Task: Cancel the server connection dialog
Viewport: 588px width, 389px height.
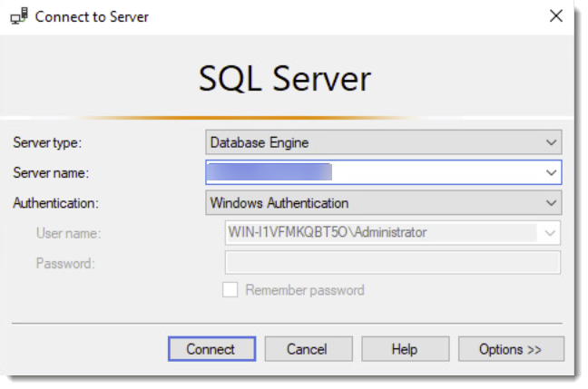Action: tap(309, 349)
